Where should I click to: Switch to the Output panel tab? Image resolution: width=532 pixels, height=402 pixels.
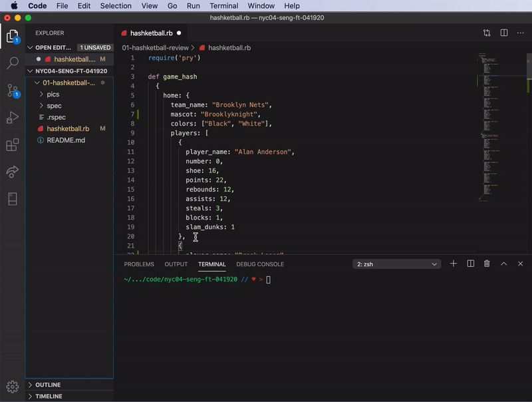click(x=176, y=264)
